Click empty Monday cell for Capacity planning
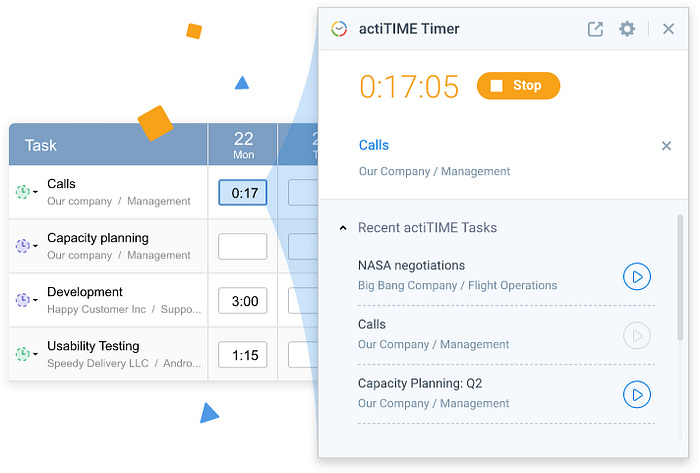The image size is (700, 473). tap(243, 246)
